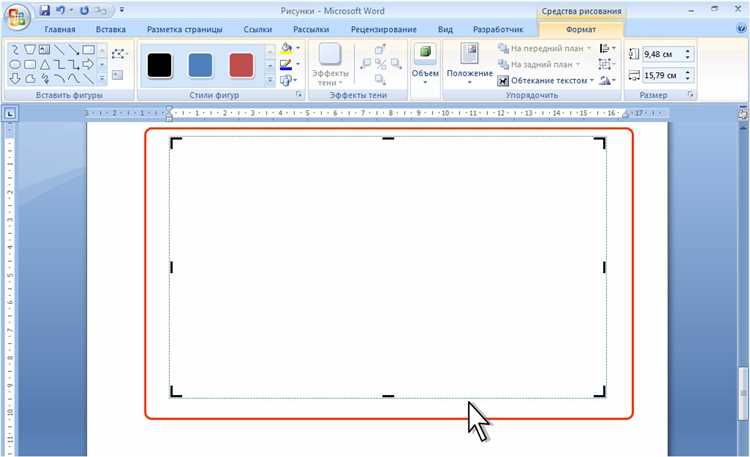750x457 pixels.
Task: Open the Align objects dropdown
Action: click(x=607, y=48)
